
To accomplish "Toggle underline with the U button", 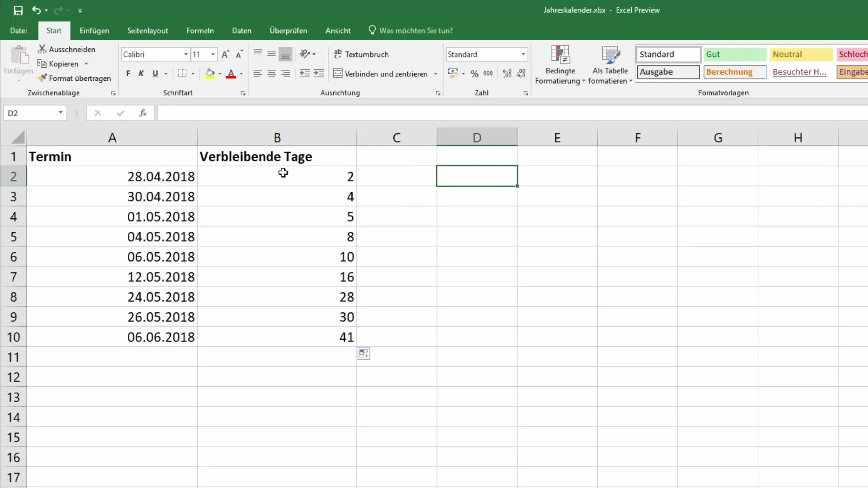I will (x=155, y=73).
